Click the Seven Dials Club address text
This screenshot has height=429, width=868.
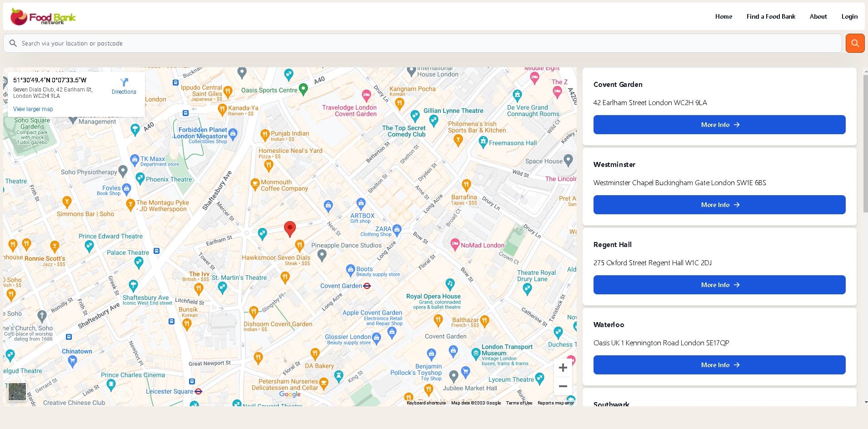53,93
